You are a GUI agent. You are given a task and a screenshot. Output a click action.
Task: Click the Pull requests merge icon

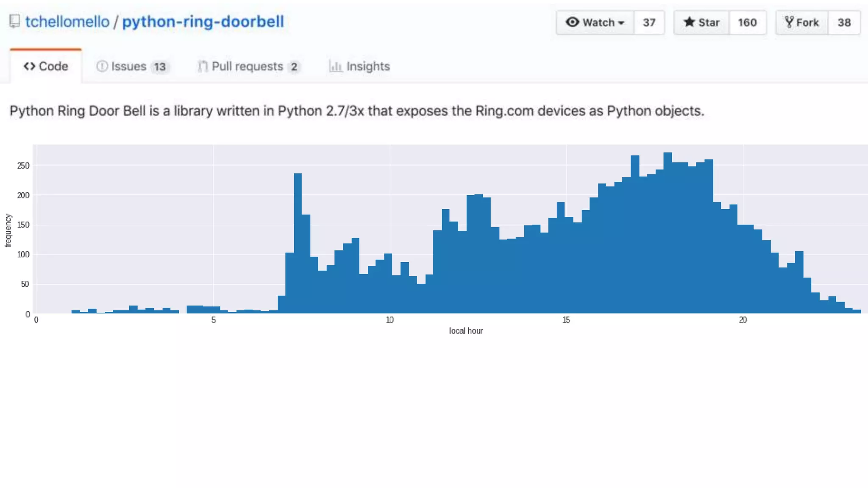pyautogui.click(x=203, y=67)
